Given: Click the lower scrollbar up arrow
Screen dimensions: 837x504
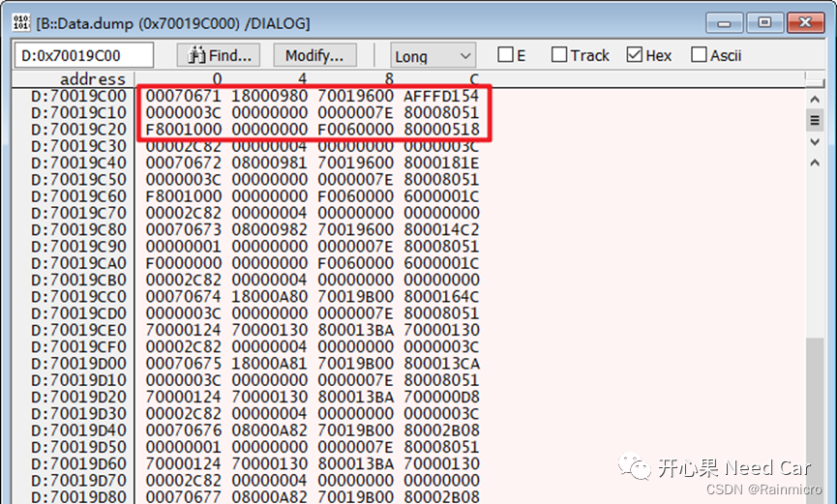Looking at the screenshot, I should pos(815,163).
